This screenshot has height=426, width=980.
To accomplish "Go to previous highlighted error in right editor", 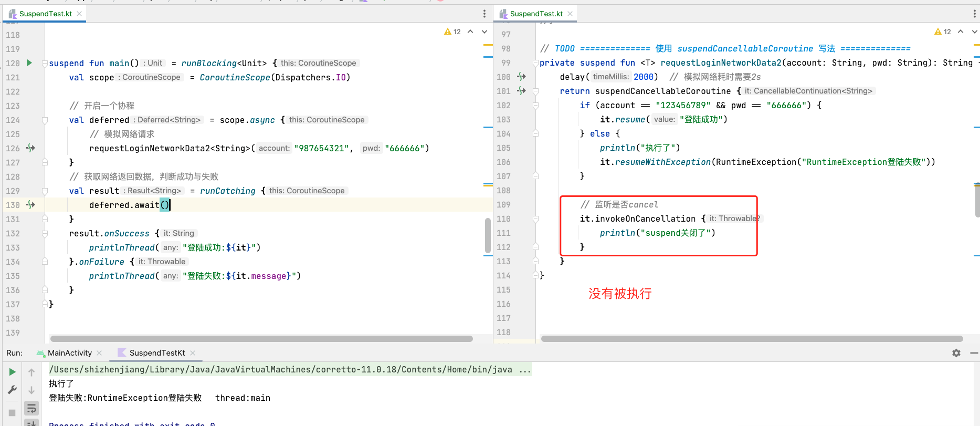I will click(x=961, y=32).
